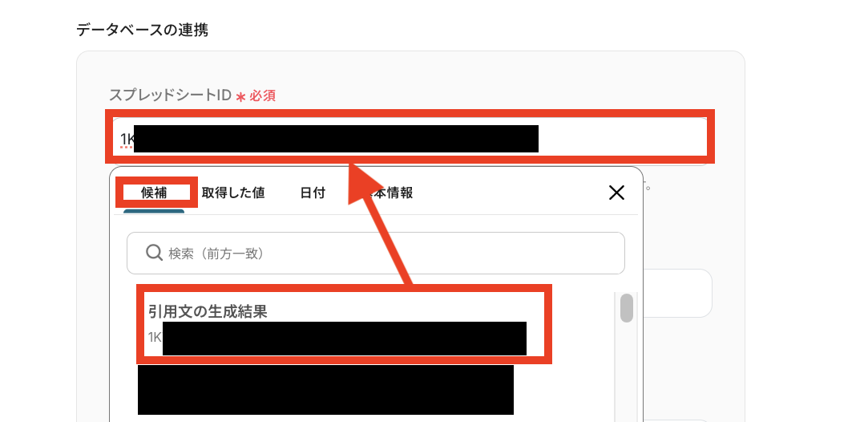The image size is (868, 422).
Task: Click the red arrow annotation head
Action: point(366,184)
